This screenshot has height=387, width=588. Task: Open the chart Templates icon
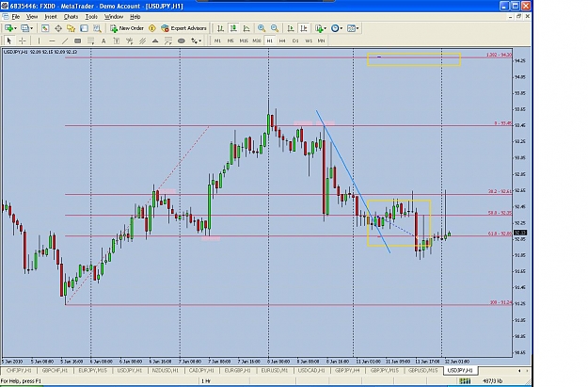pyautogui.click(x=351, y=28)
